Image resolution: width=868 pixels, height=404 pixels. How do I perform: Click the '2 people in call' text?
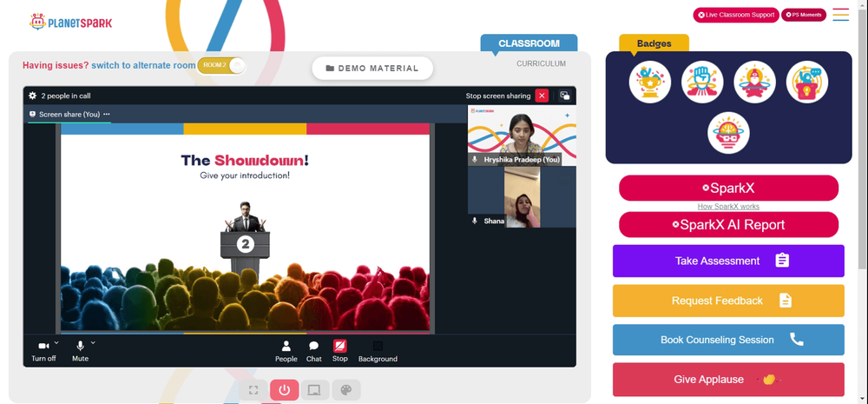tap(66, 96)
